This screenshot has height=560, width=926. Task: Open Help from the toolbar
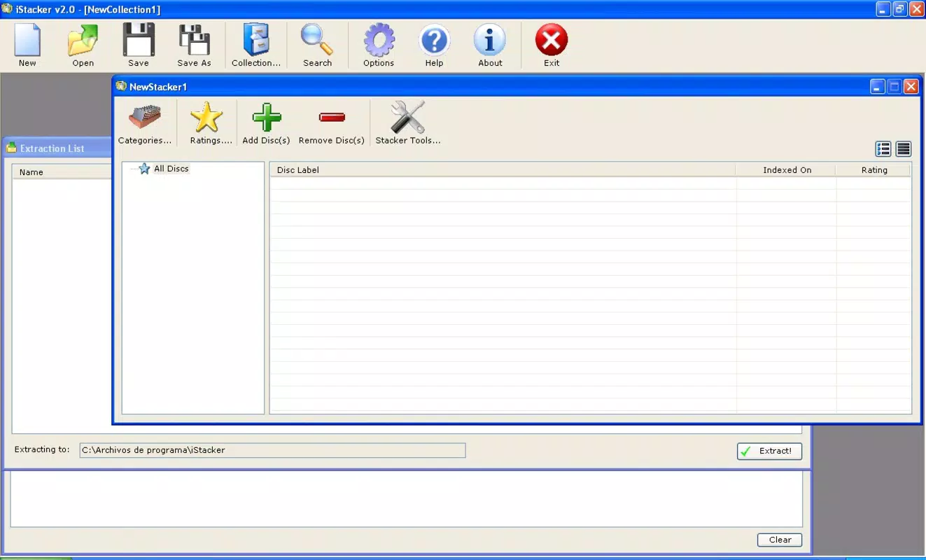(434, 45)
